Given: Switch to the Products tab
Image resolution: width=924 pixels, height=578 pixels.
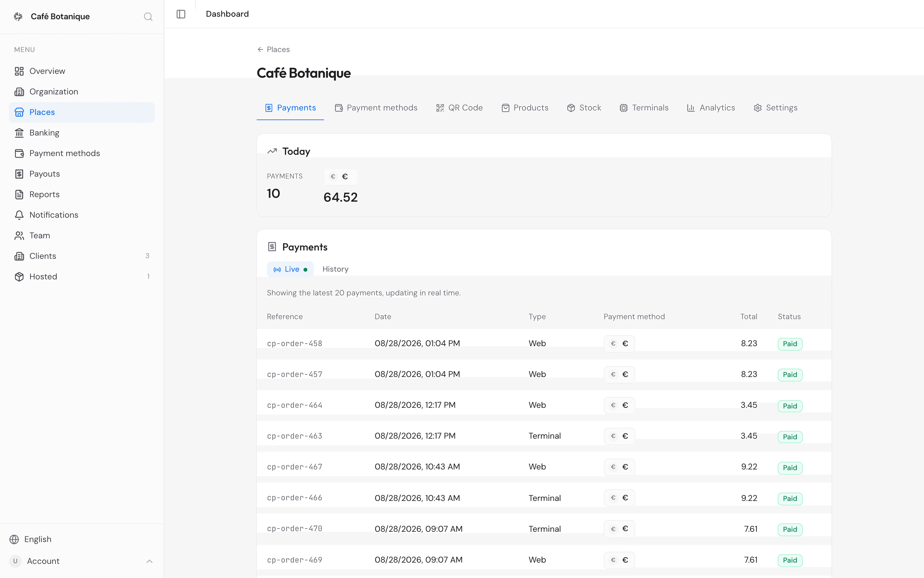Looking at the screenshot, I should (x=525, y=108).
